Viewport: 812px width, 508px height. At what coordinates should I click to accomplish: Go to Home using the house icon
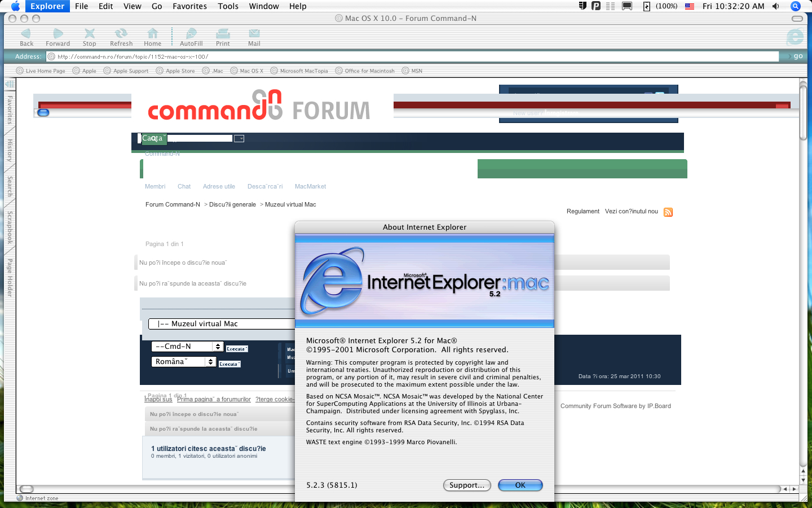tap(152, 34)
